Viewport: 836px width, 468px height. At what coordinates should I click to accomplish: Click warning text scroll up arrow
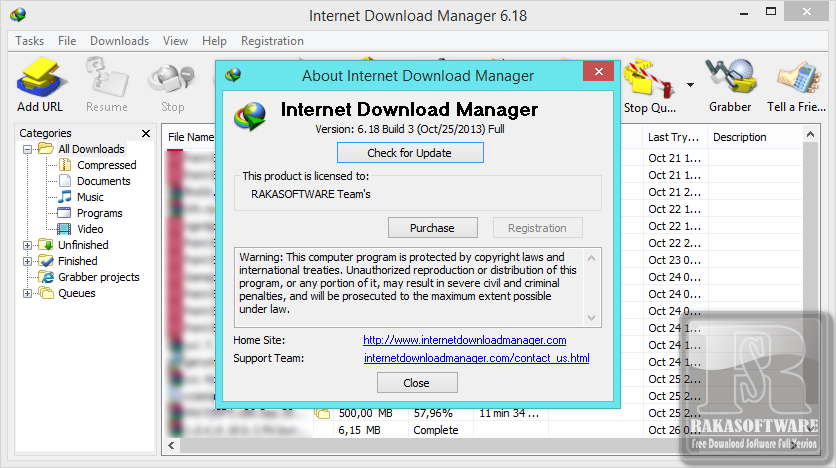pos(591,258)
